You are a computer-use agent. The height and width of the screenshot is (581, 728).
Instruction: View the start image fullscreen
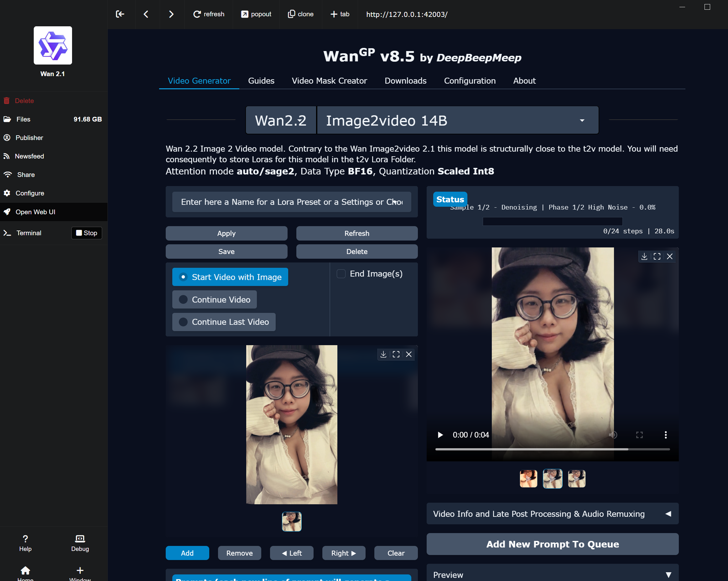(396, 354)
